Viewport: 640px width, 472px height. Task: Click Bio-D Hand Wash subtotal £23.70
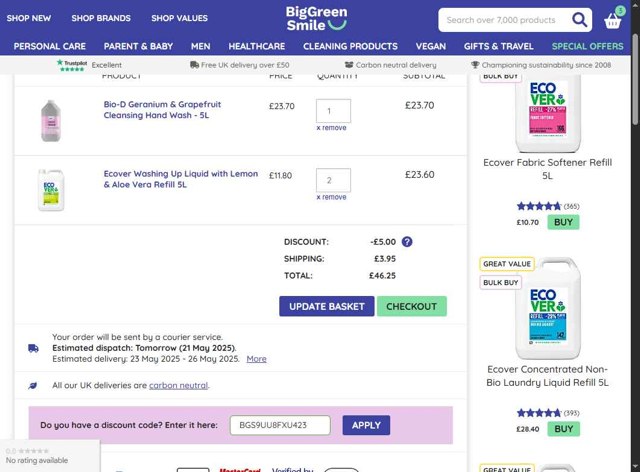pyautogui.click(x=420, y=105)
